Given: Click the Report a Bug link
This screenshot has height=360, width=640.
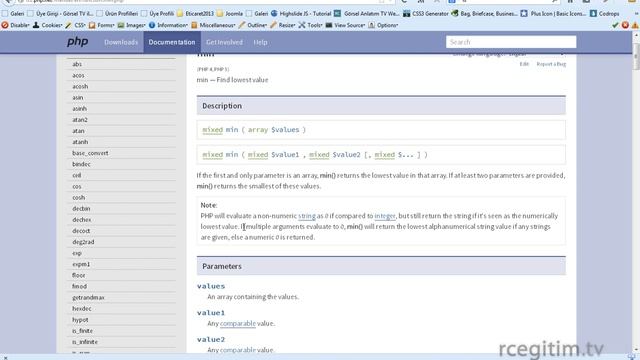Looking at the screenshot, I should coord(551,64).
